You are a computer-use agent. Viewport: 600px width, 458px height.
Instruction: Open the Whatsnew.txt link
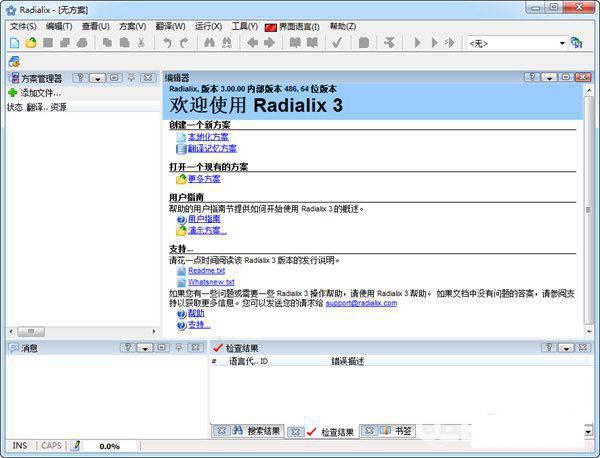(x=211, y=282)
